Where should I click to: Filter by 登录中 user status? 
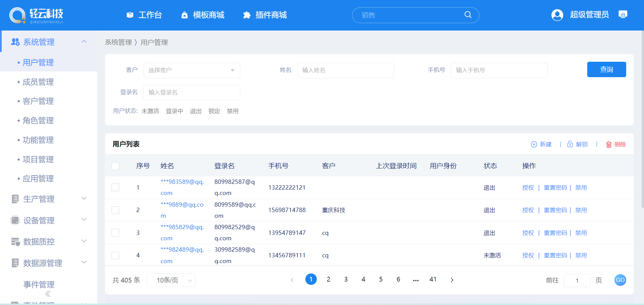click(174, 111)
